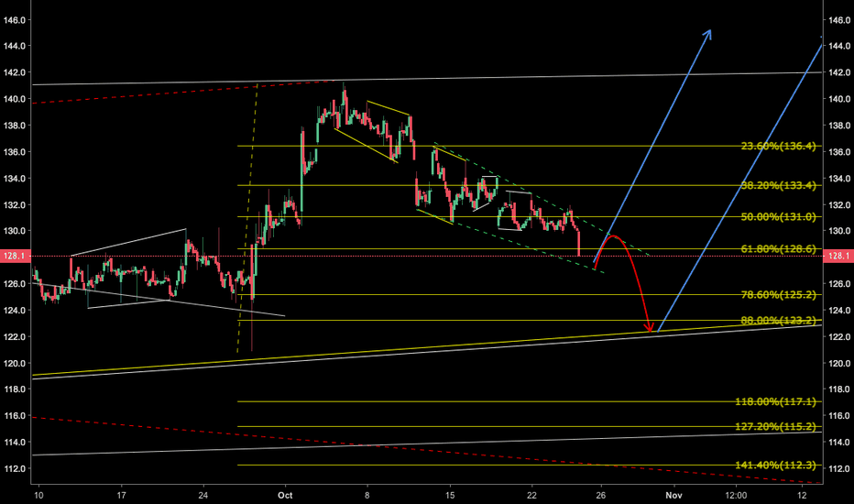This screenshot has height=504, width=854.
Task: Click the red 128.1 price tag on left axis
Action: (x=16, y=256)
